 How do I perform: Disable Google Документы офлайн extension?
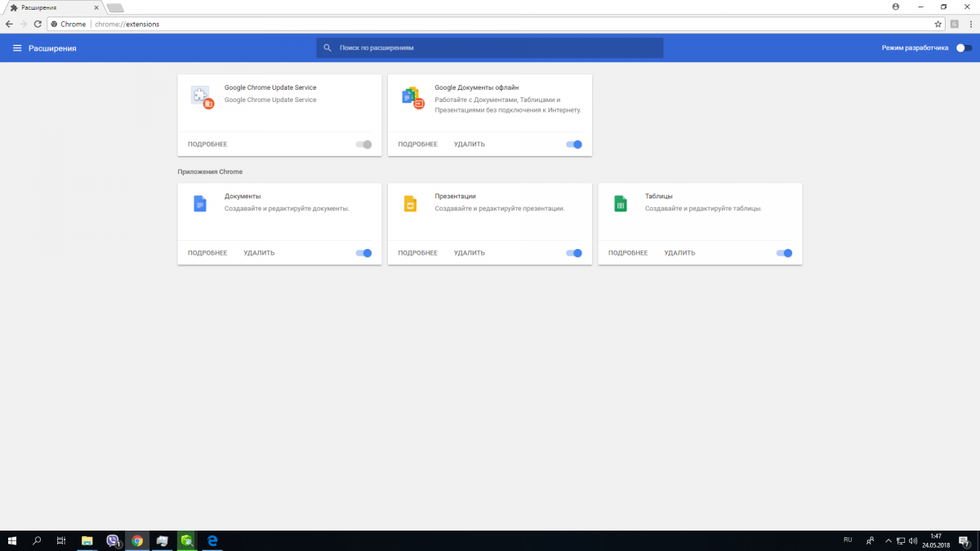574,144
